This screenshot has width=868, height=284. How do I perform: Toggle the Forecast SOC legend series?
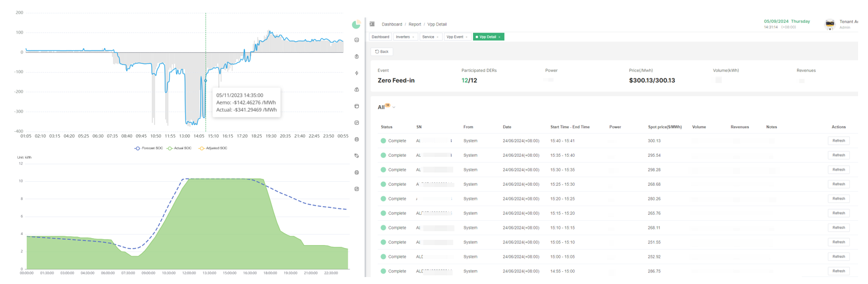148,148
